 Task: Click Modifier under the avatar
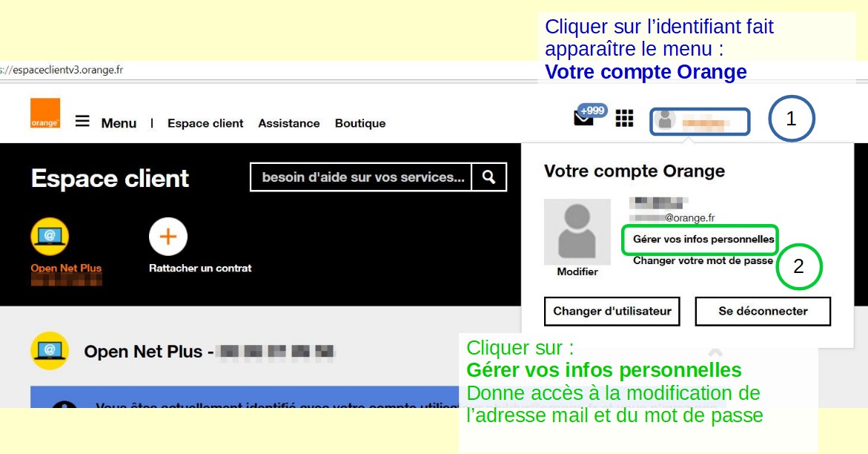click(x=577, y=272)
